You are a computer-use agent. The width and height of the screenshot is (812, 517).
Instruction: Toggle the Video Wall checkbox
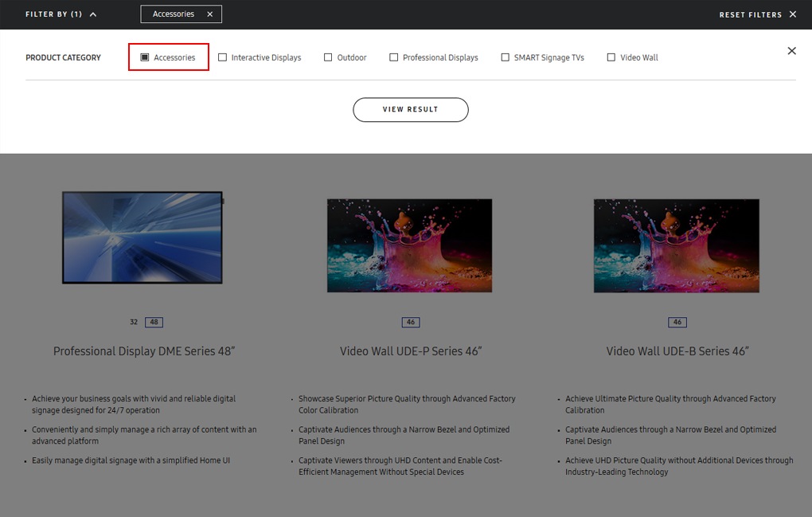pyautogui.click(x=611, y=57)
